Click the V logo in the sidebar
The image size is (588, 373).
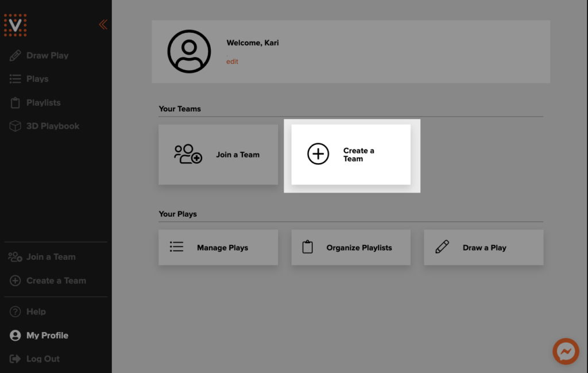click(15, 25)
